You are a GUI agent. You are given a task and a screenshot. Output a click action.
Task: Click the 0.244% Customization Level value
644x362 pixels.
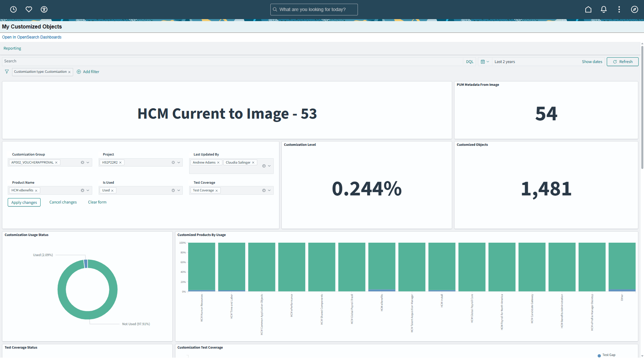(x=367, y=188)
